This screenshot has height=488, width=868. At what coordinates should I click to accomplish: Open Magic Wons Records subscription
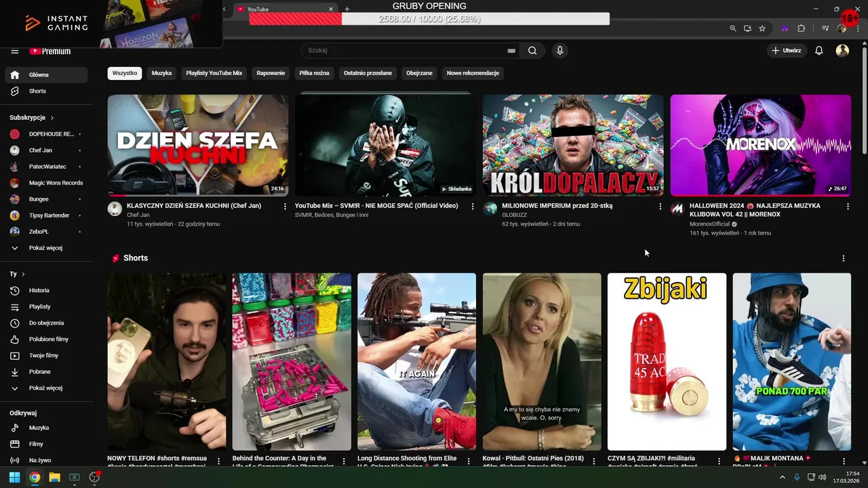[x=46, y=183]
